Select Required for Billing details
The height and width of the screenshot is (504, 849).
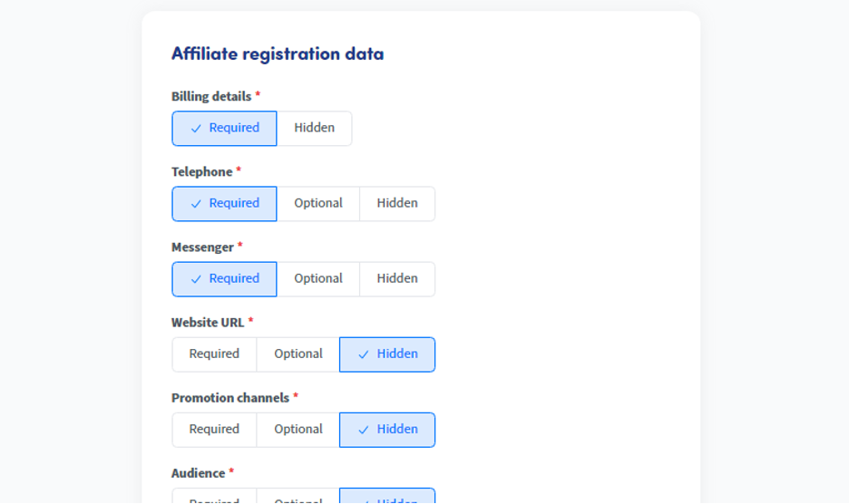pyautogui.click(x=224, y=129)
